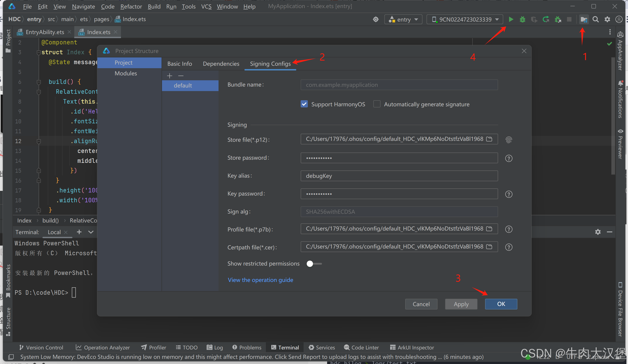This screenshot has height=364, width=628.
Task: Click the locate target crosshair icon
Action: [376, 19]
